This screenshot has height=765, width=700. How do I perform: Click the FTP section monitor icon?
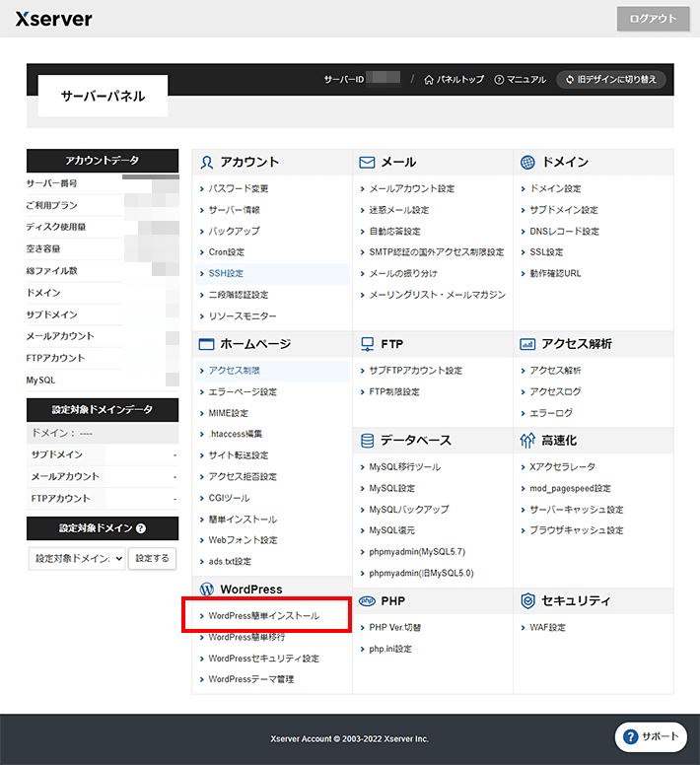(x=367, y=344)
